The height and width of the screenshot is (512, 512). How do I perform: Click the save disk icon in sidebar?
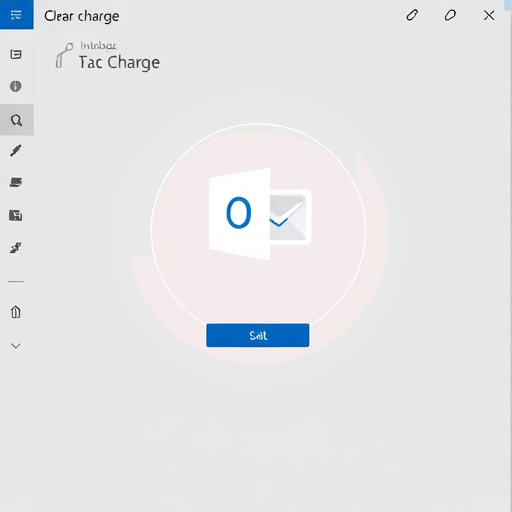16,215
